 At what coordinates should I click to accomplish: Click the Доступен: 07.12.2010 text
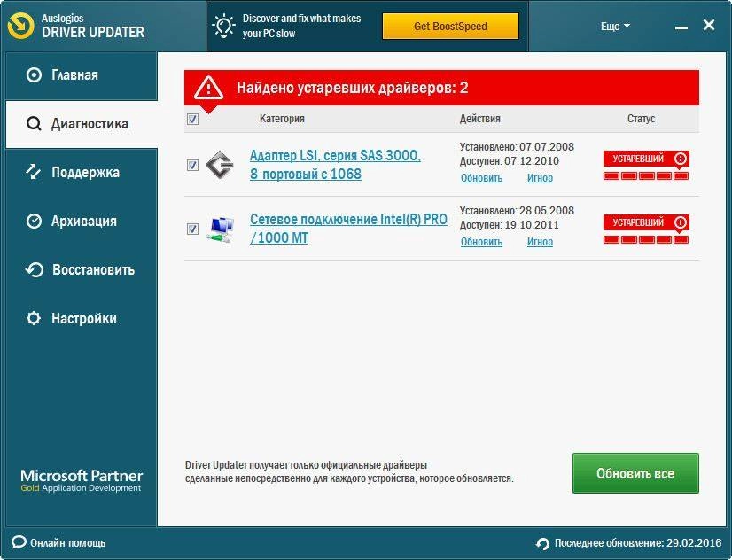tap(510, 161)
